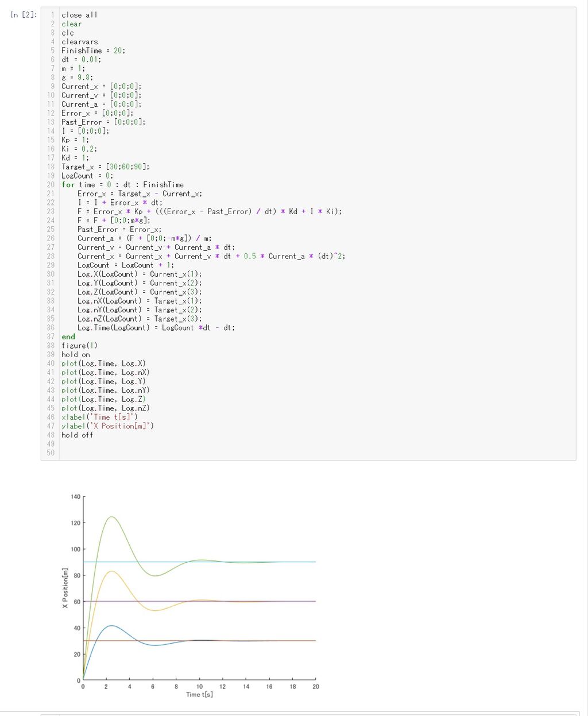Click the 'hold off' line
This screenshot has width=588, height=716.
click(77, 435)
